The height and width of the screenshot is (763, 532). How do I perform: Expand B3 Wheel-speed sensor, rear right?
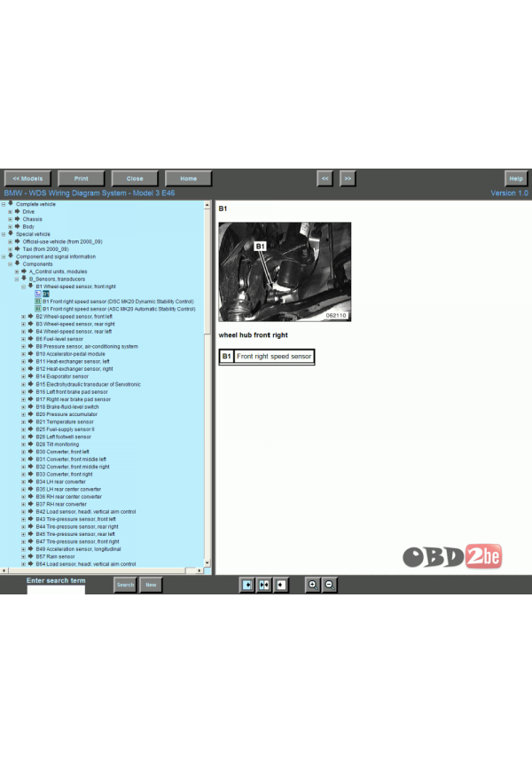coord(23,324)
